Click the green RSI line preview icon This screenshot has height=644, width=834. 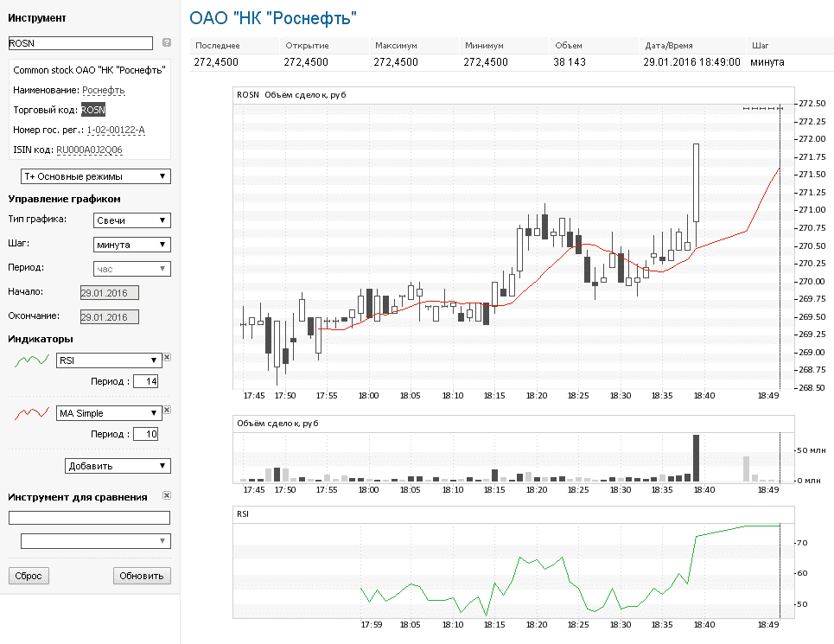[x=32, y=360]
